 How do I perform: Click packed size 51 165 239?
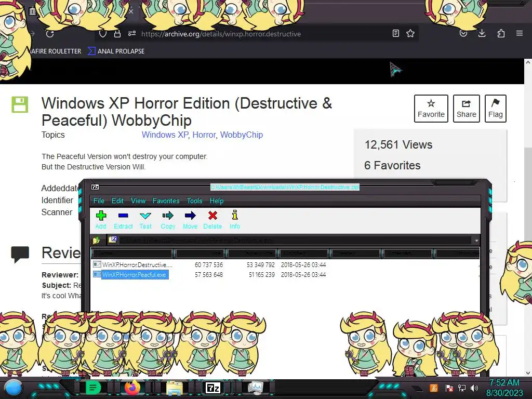[x=262, y=274]
